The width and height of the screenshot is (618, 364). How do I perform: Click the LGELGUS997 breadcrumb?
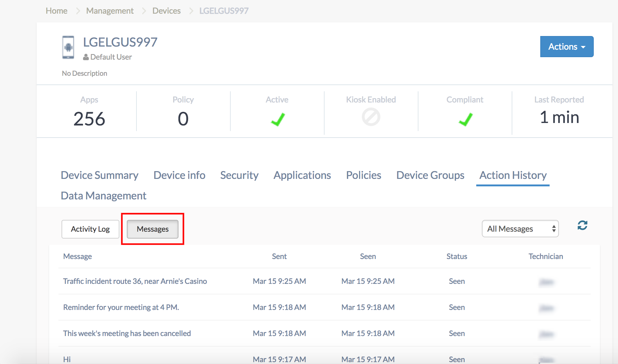pos(224,11)
